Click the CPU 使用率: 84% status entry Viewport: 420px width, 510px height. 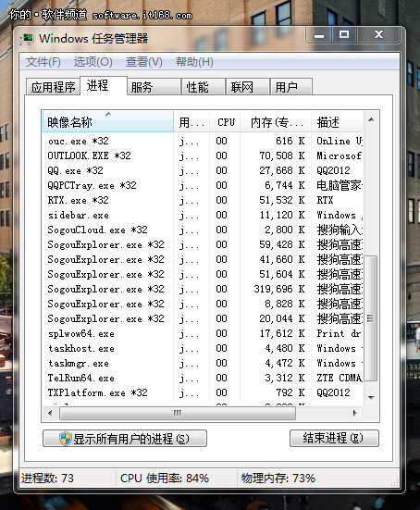pos(165,479)
